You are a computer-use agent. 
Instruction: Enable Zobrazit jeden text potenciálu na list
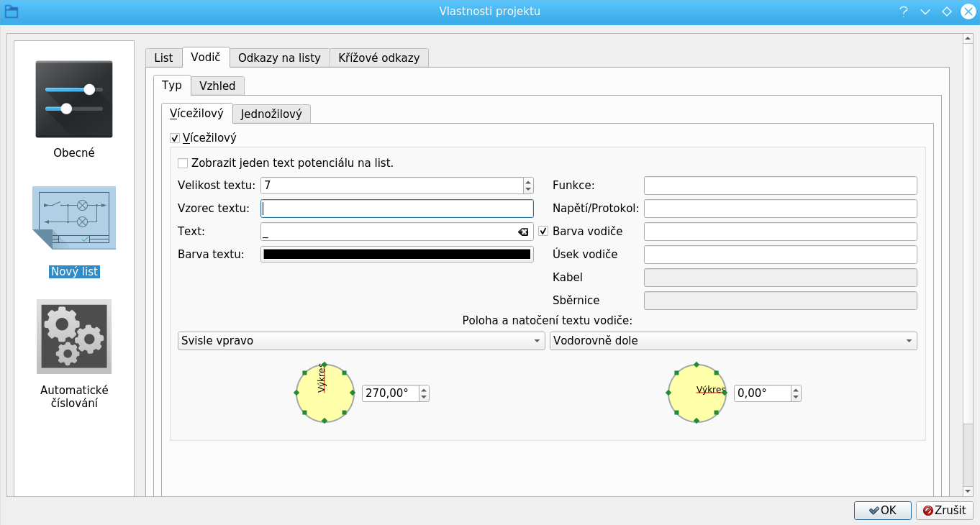[x=183, y=163]
